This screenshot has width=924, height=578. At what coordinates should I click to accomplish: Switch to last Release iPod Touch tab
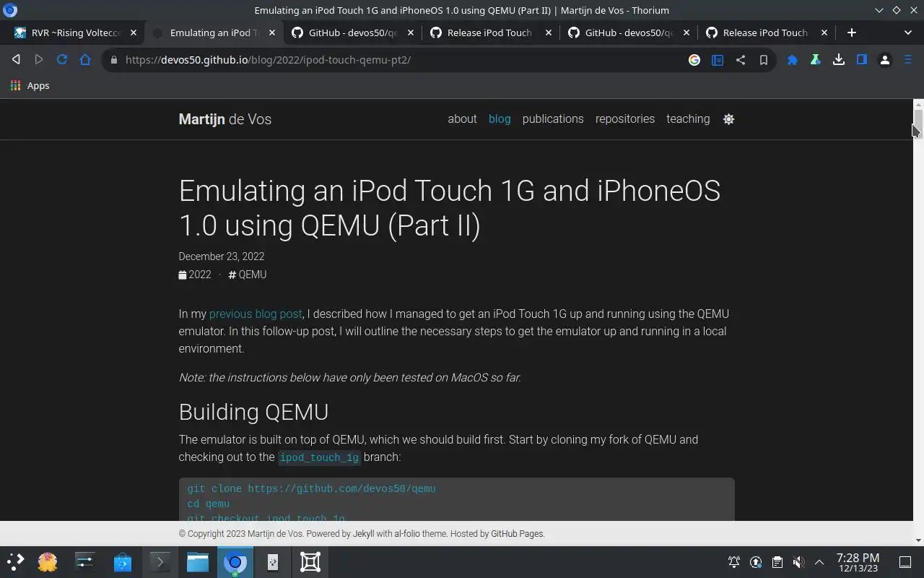pos(765,33)
